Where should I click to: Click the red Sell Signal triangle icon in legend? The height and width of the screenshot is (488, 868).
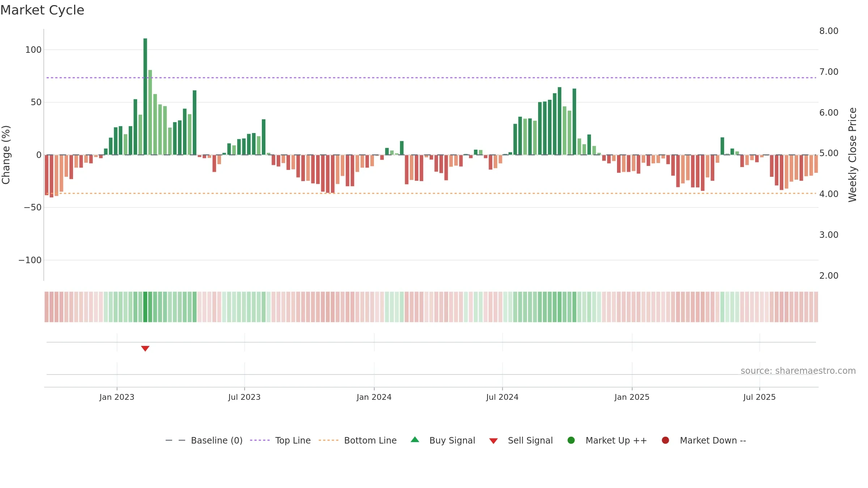(x=493, y=441)
